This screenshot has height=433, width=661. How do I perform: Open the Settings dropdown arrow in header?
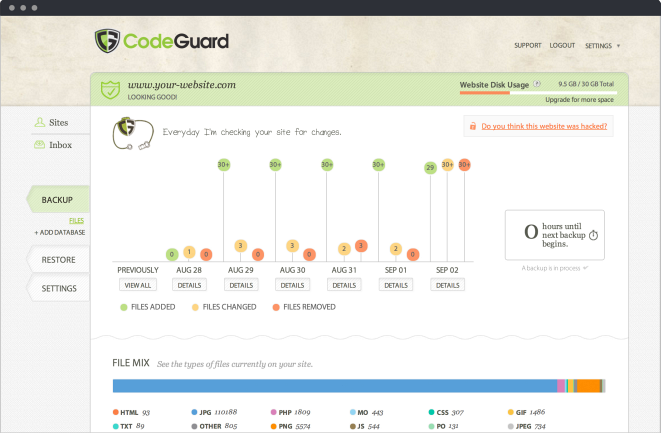tap(618, 46)
